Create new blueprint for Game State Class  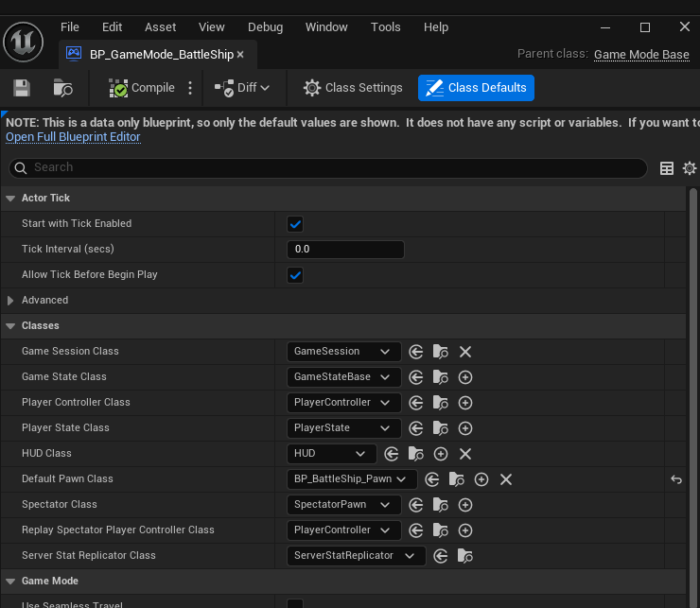coord(465,377)
